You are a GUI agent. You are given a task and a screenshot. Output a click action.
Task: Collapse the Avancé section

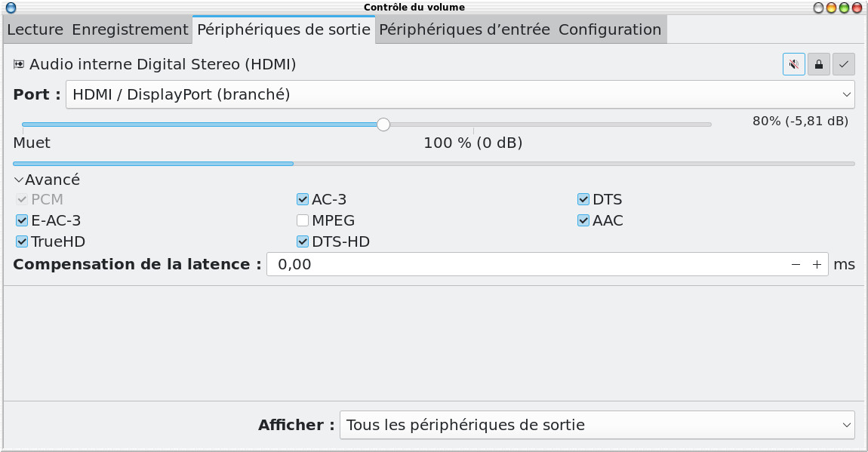pos(19,180)
